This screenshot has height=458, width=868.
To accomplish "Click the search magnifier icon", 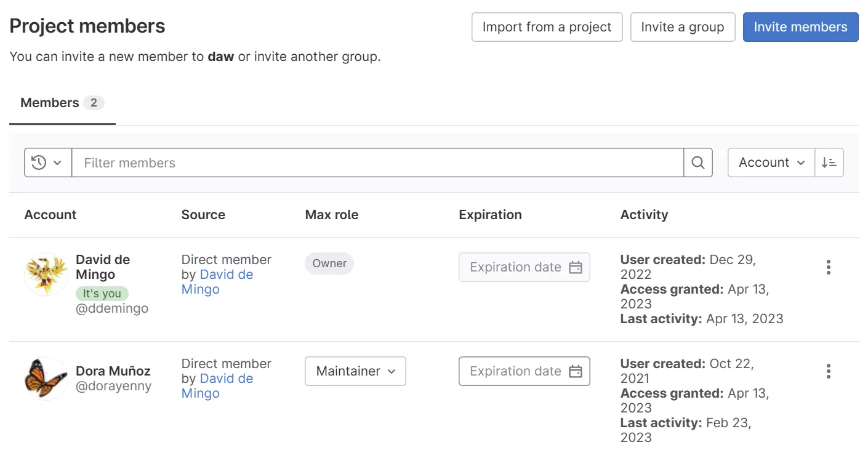I will click(x=697, y=163).
